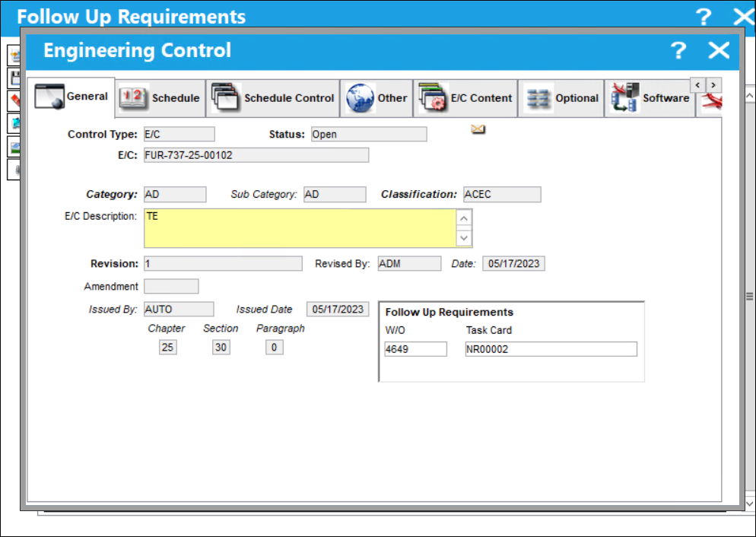This screenshot has width=756, height=537.
Task: Open help for the Engineering Control window
Action: [x=679, y=50]
